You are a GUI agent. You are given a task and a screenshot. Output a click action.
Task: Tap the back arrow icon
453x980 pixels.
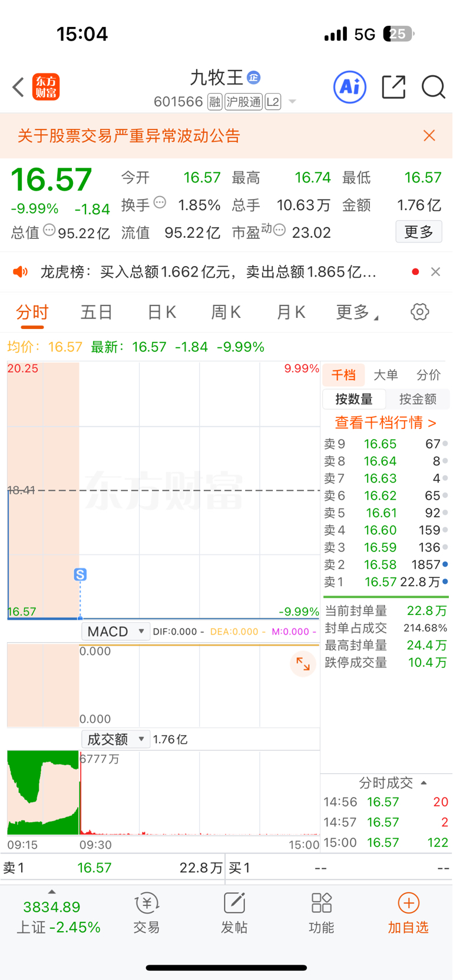click(18, 87)
